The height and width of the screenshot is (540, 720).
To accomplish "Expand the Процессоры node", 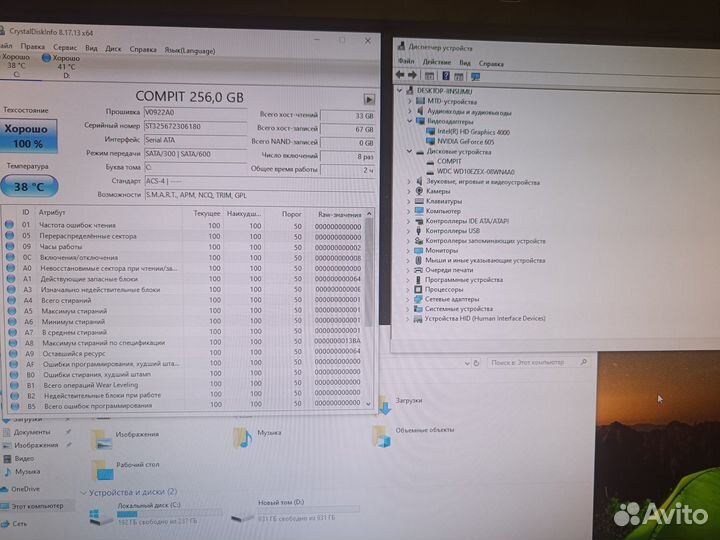I will tap(408, 290).
